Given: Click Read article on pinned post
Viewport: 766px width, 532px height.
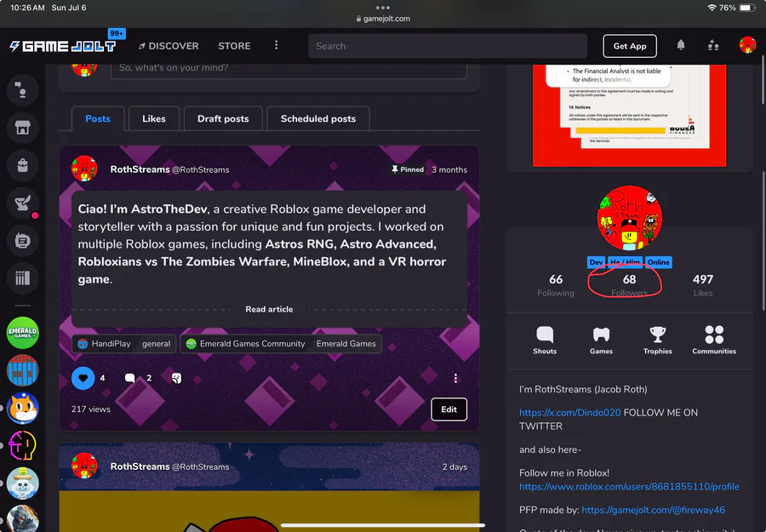Looking at the screenshot, I should pyautogui.click(x=269, y=309).
